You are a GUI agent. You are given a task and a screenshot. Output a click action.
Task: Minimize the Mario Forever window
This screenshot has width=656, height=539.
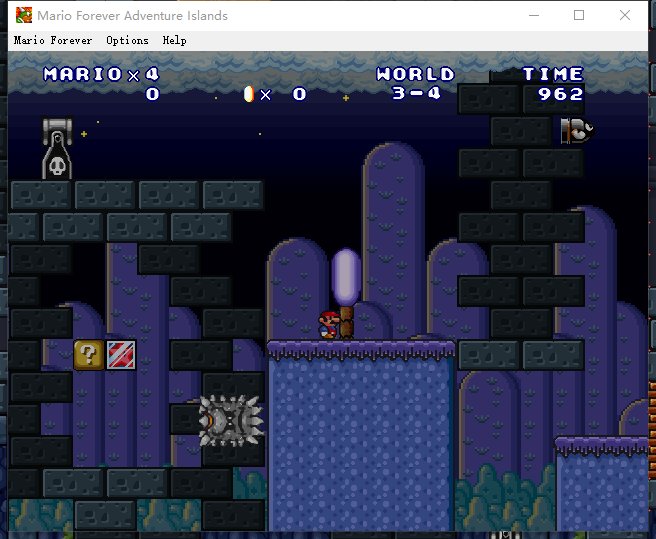(x=534, y=15)
